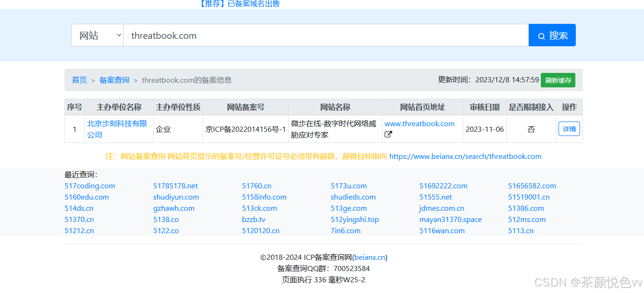Screen dimensions: 644x293
Task: Open recent query 51519001.cn
Action: 529,197
